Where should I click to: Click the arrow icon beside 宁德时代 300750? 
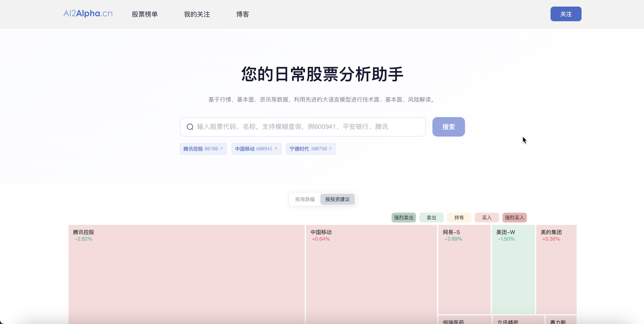[x=330, y=149]
